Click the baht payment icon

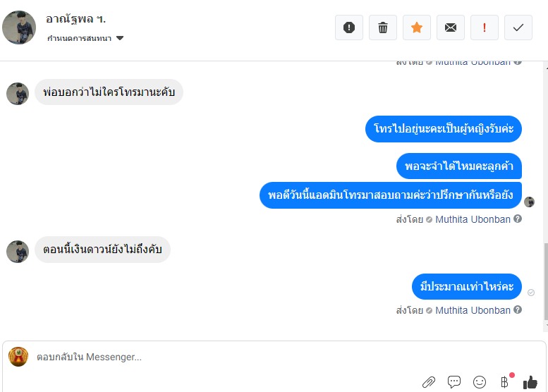(x=504, y=382)
